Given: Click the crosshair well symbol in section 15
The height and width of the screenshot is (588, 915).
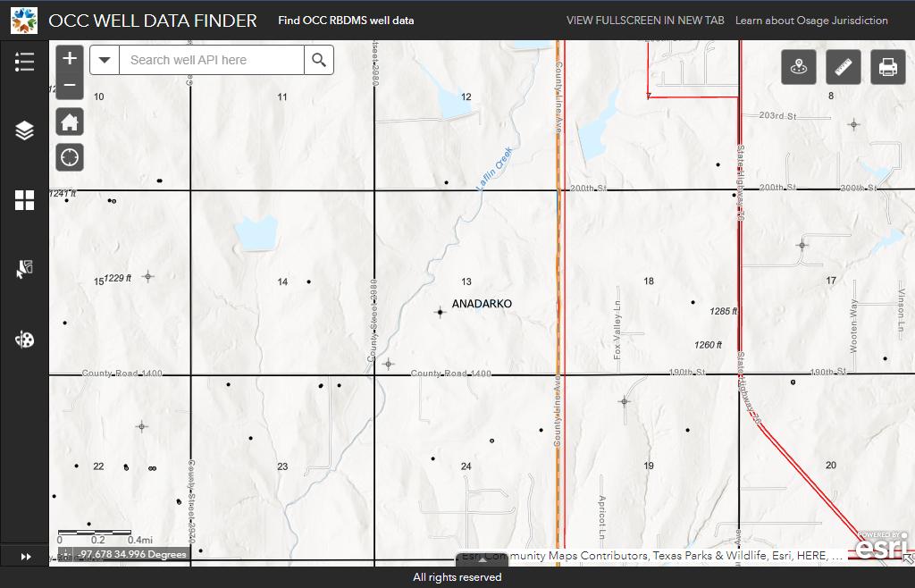Looking at the screenshot, I should 148,276.
